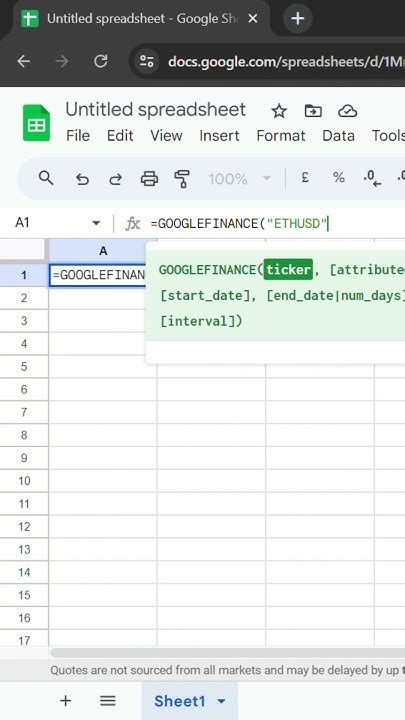
Task: Click cell A8
Action: click(x=103, y=435)
